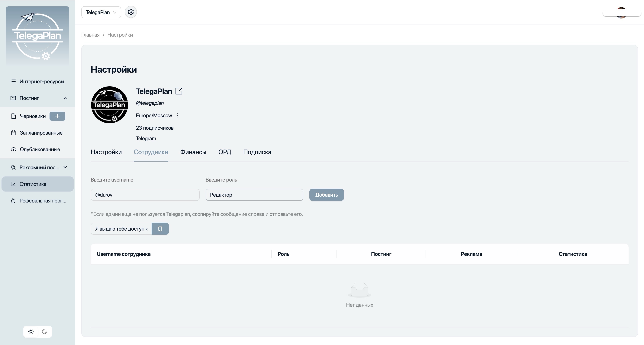644x345 pixels.
Task: Click the @telegaplan handle
Action: (150, 103)
